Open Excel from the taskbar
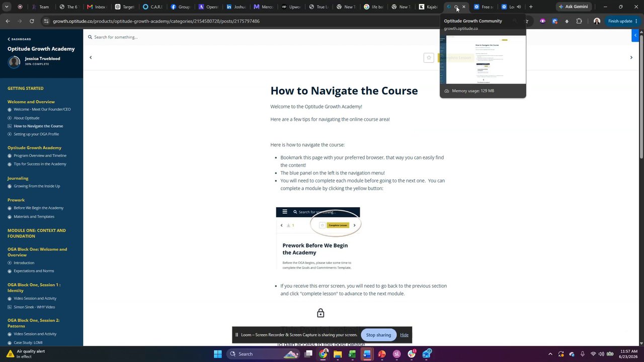The height and width of the screenshot is (362, 644). [x=352, y=354]
